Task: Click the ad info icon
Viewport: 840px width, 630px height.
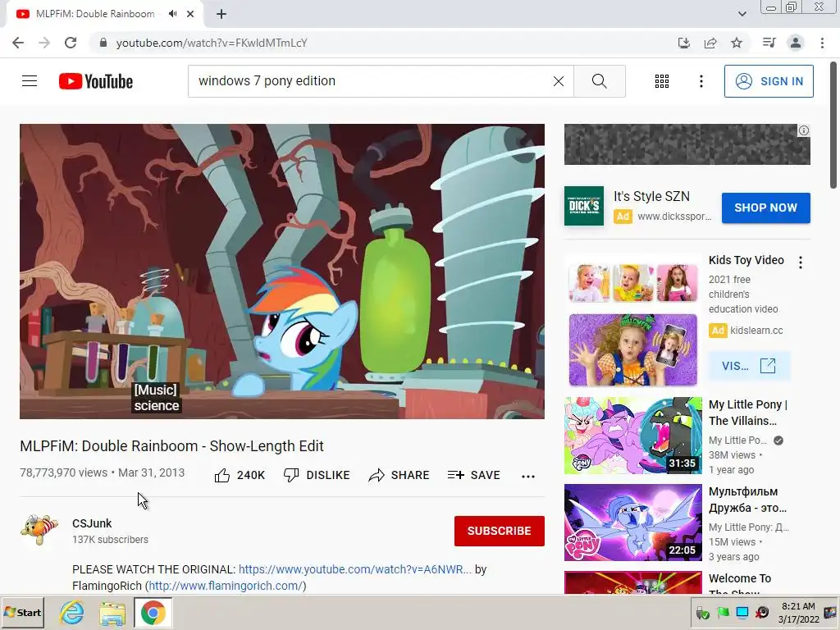Action: tap(804, 130)
